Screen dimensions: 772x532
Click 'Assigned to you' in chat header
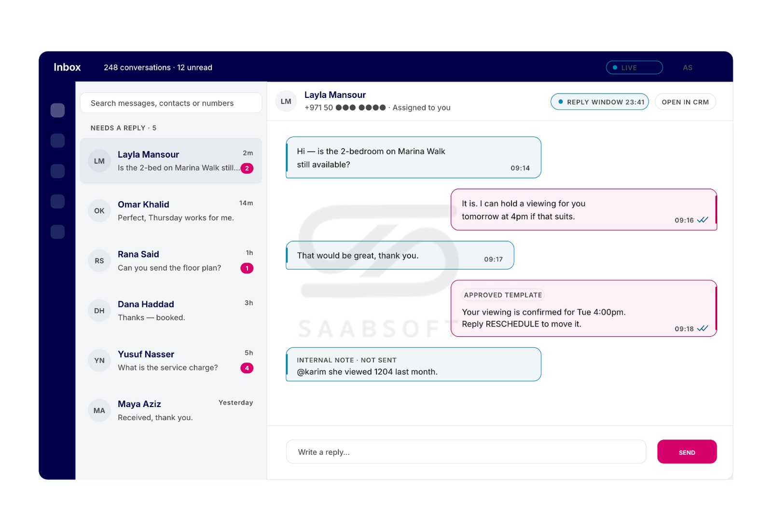point(421,108)
